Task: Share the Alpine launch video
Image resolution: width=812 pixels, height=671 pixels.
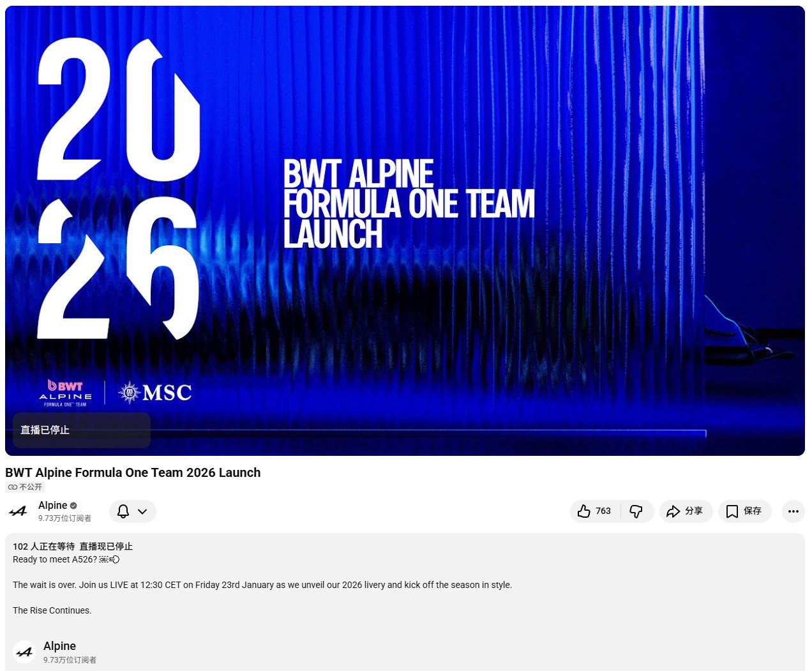Action: (686, 511)
